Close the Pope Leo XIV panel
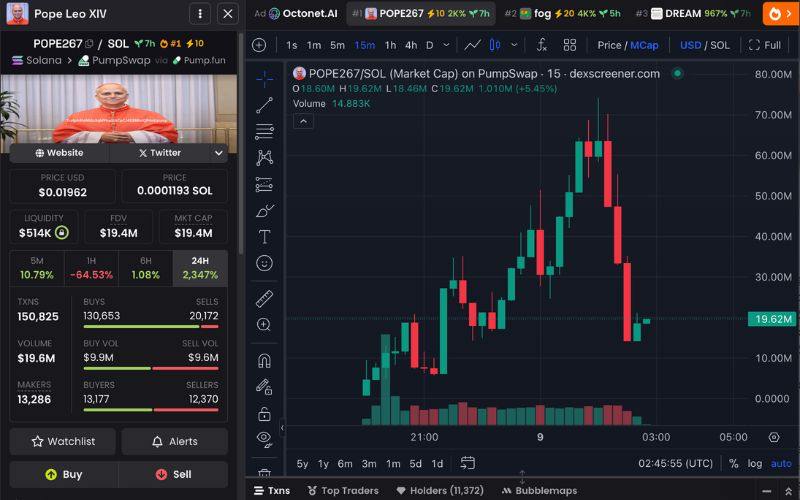Image resolution: width=800 pixels, height=500 pixels. coord(228,14)
